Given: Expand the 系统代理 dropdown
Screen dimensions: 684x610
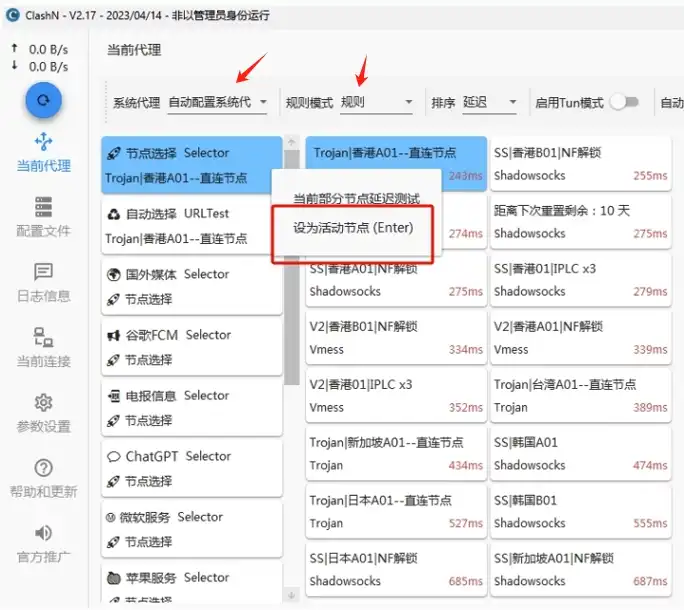Looking at the screenshot, I should click(218, 102).
